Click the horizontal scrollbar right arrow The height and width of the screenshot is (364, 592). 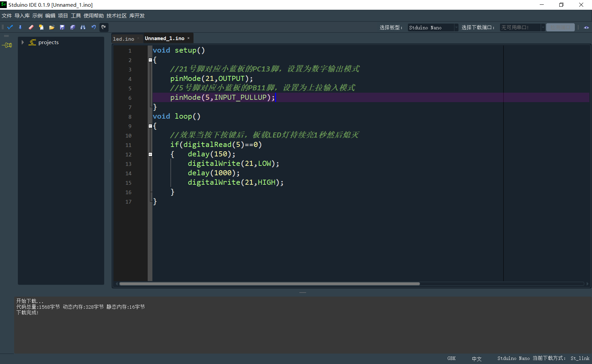click(587, 284)
